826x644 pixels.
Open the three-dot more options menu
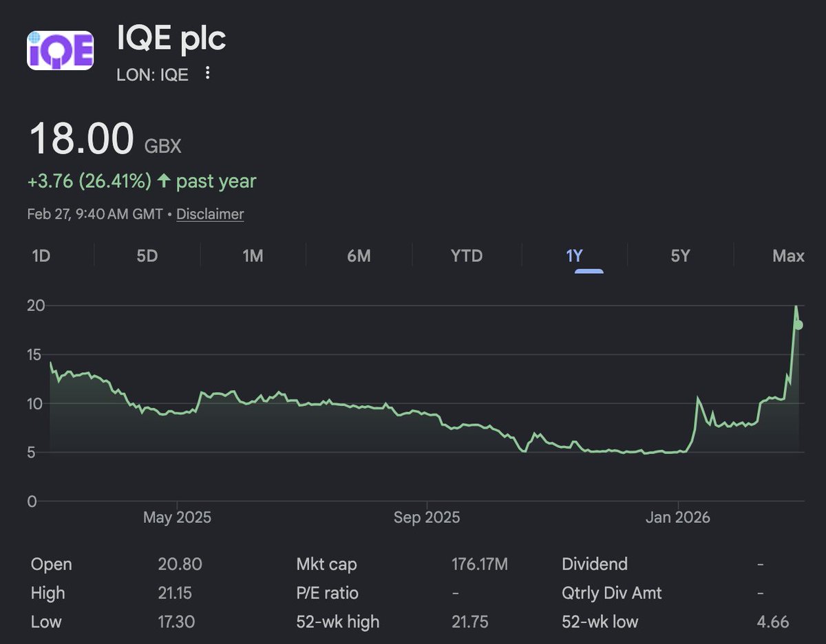pos(208,74)
